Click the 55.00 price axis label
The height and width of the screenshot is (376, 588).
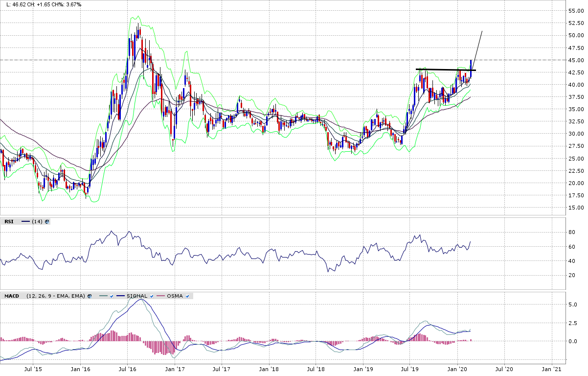pos(577,11)
